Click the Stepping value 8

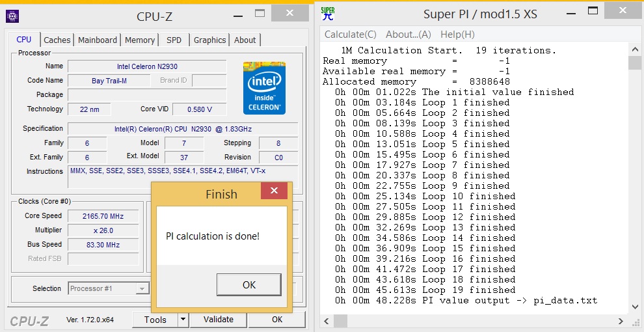pos(278,143)
